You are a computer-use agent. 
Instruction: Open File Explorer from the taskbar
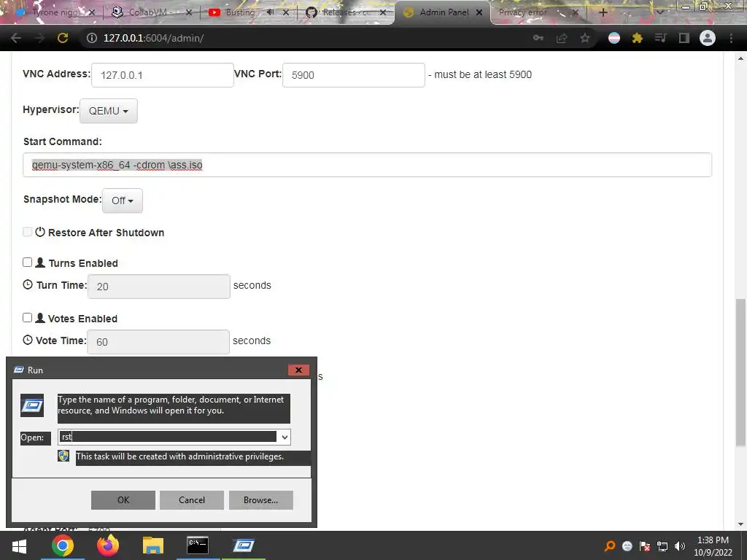click(x=153, y=545)
